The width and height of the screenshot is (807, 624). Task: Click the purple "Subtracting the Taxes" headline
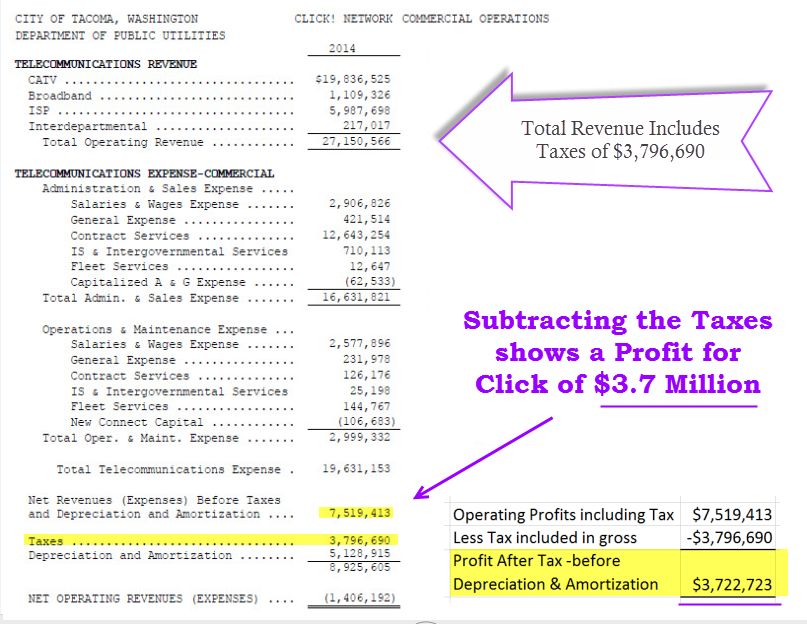pyautogui.click(x=618, y=321)
